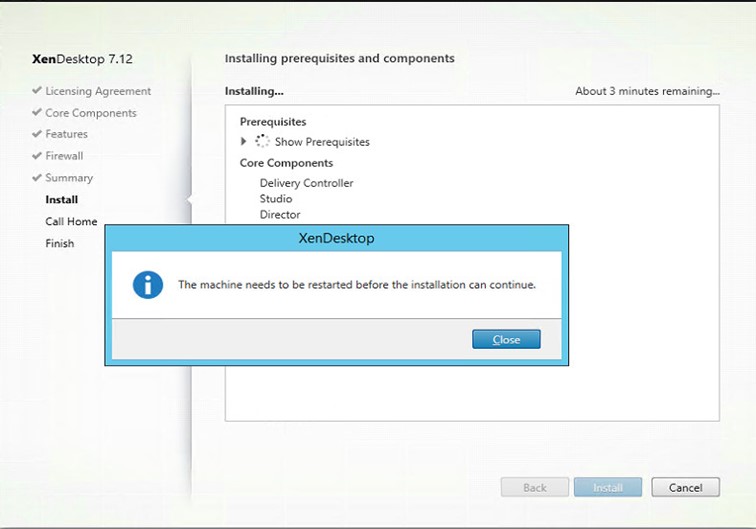756x529 pixels.
Task: Click the checkmark beside Licensing Agreement
Action: [37, 90]
